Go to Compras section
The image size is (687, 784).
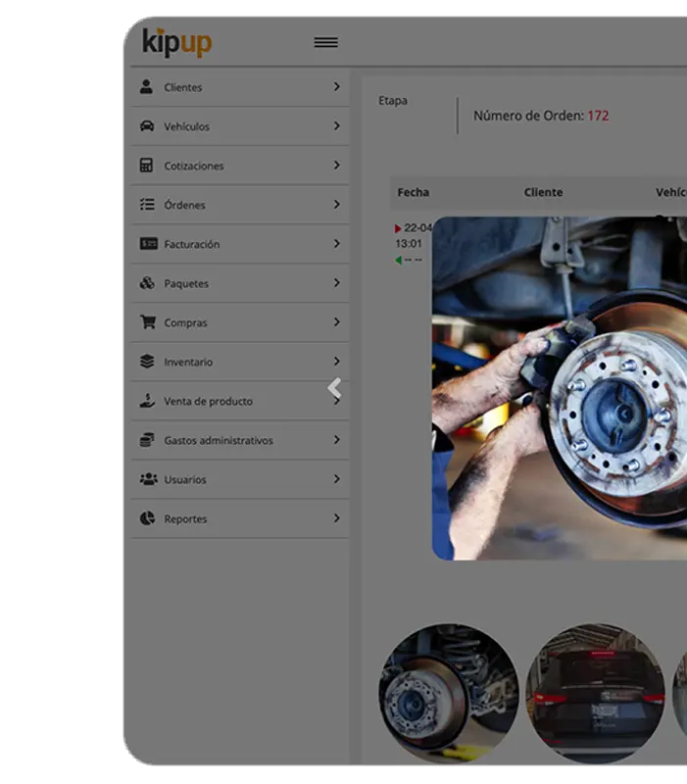point(240,322)
